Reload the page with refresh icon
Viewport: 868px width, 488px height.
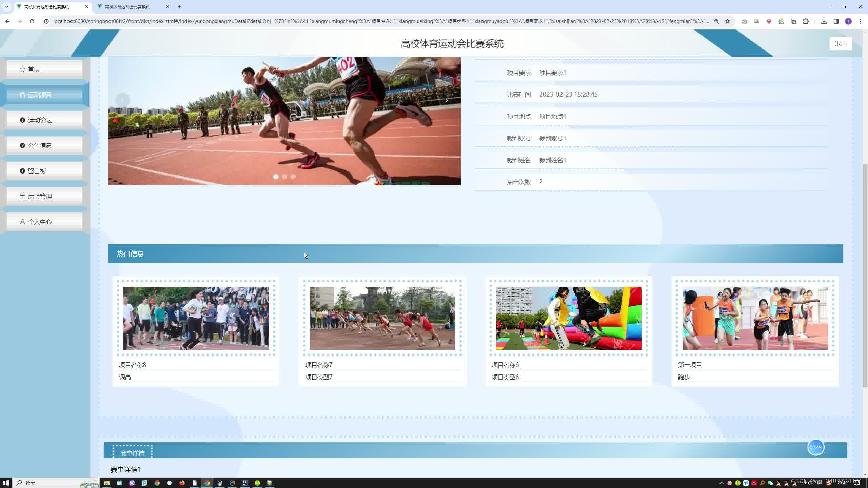(x=32, y=21)
